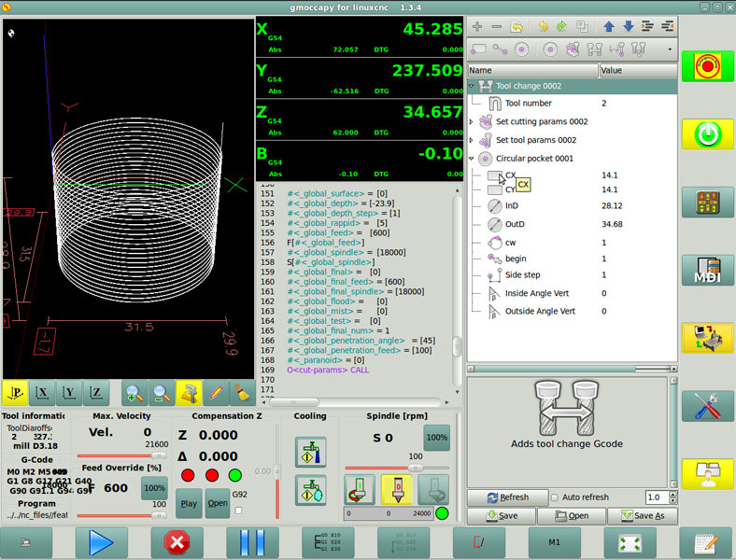Click the Save As button
This screenshot has width=736, height=560.
point(643,516)
